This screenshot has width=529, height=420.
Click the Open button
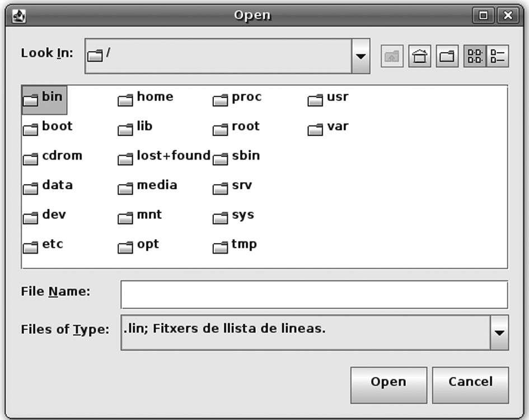point(388,385)
